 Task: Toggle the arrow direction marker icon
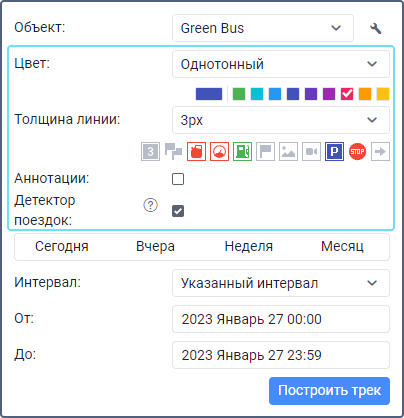[x=380, y=152]
